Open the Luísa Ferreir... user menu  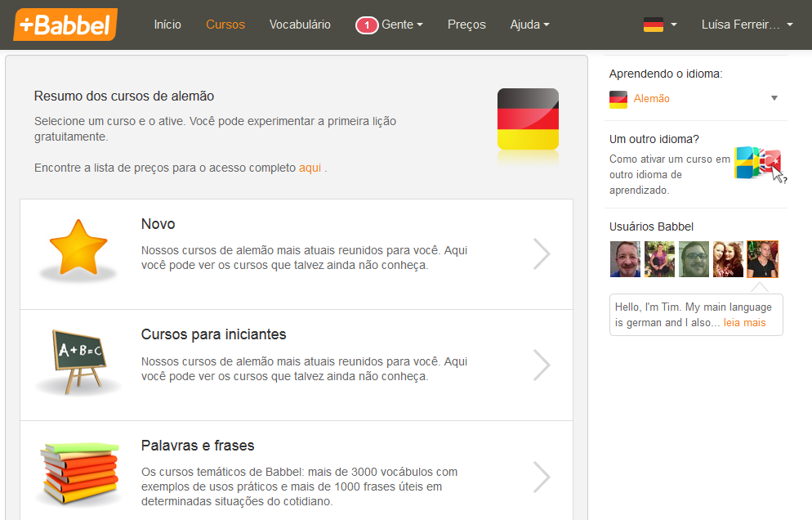tap(747, 25)
